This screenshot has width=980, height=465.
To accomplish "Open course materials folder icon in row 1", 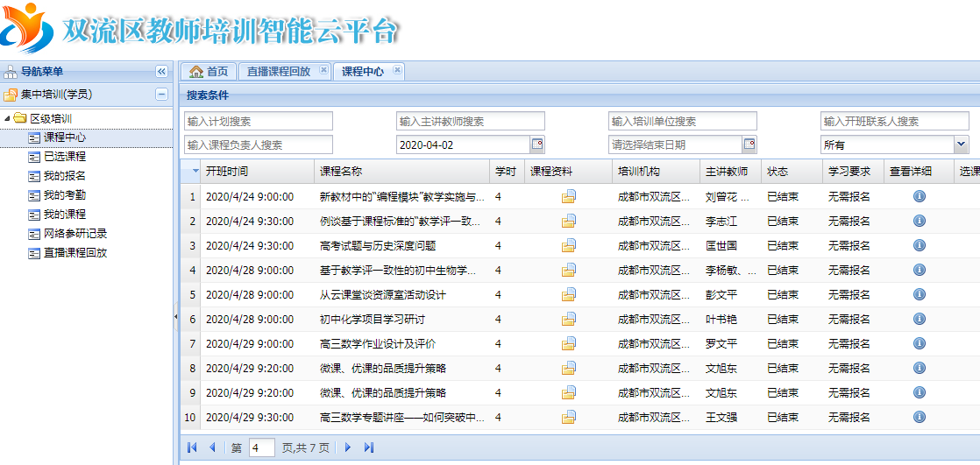I will 569,197.
